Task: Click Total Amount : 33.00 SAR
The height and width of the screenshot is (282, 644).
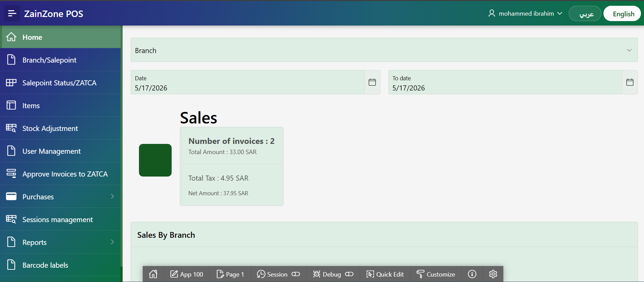Action: [222, 152]
